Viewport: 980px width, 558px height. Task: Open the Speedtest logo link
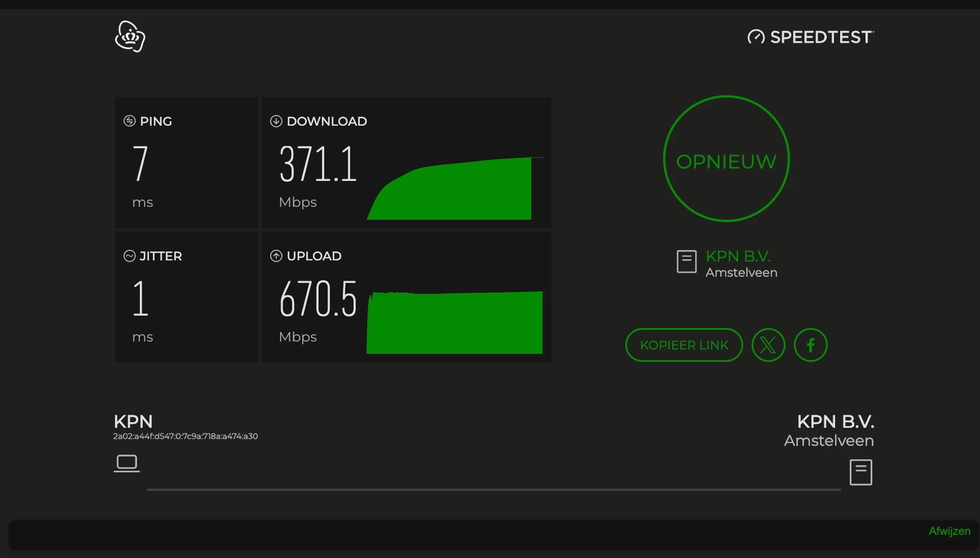coord(811,37)
